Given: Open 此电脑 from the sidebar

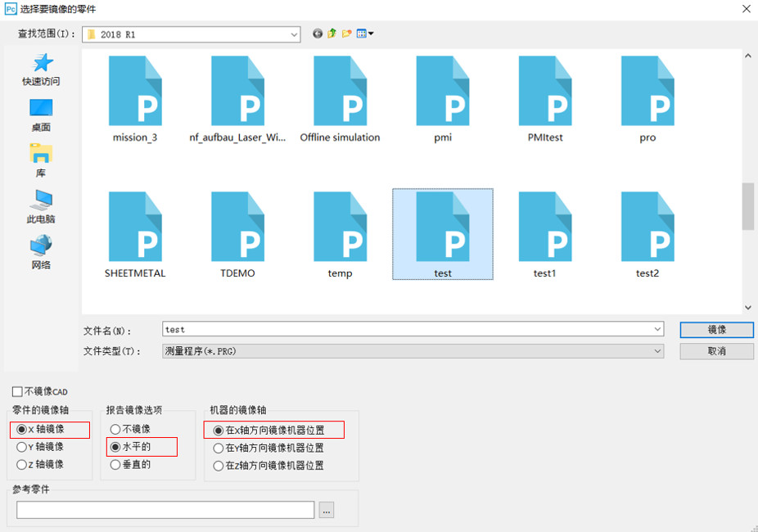Looking at the screenshot, I should 41,207.
